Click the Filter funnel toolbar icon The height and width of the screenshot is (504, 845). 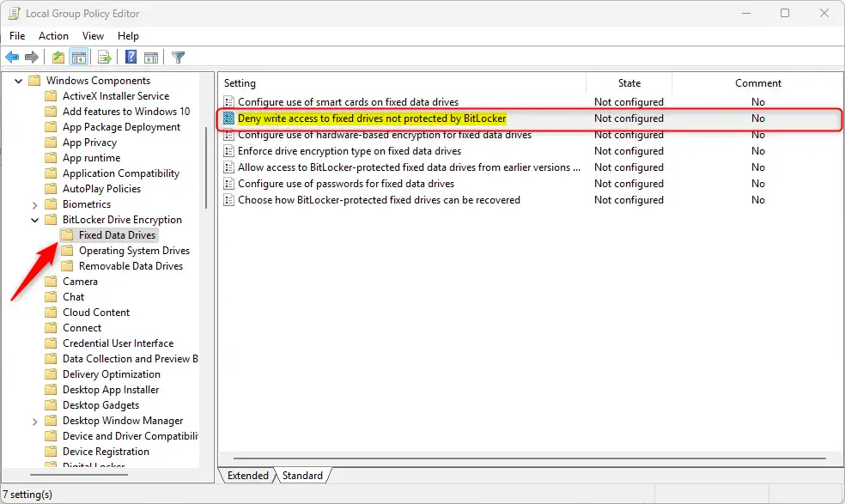[x=178, y=58]
